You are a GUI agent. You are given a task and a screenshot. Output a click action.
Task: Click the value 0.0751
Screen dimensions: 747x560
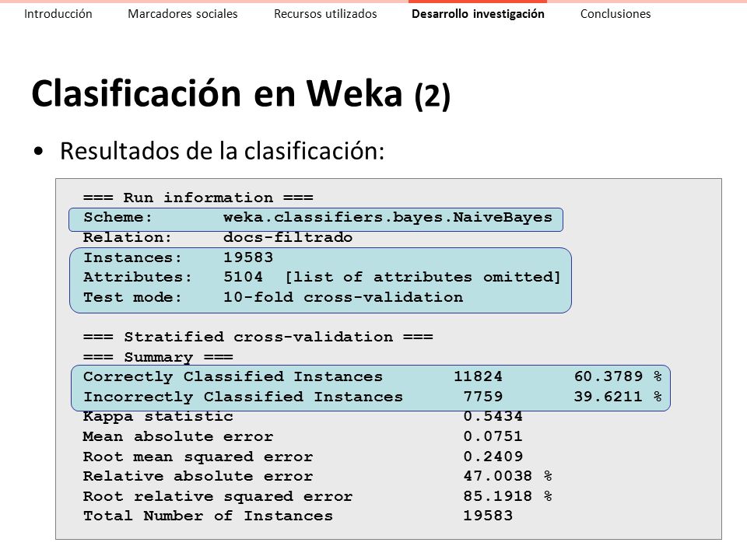pos(493,436)
